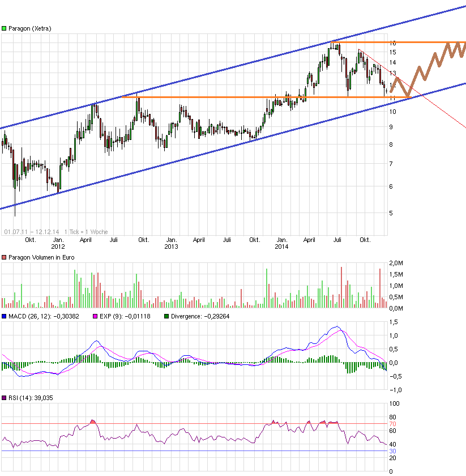Click the 'Paragon (Xetra)' chart title
The image size is (466, 476).
(30, 28)
